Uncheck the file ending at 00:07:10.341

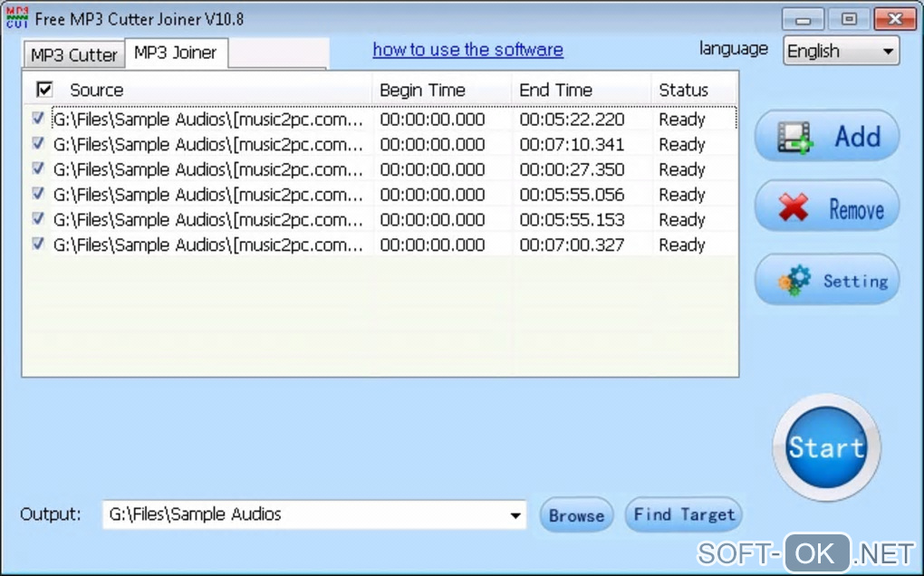38,143
